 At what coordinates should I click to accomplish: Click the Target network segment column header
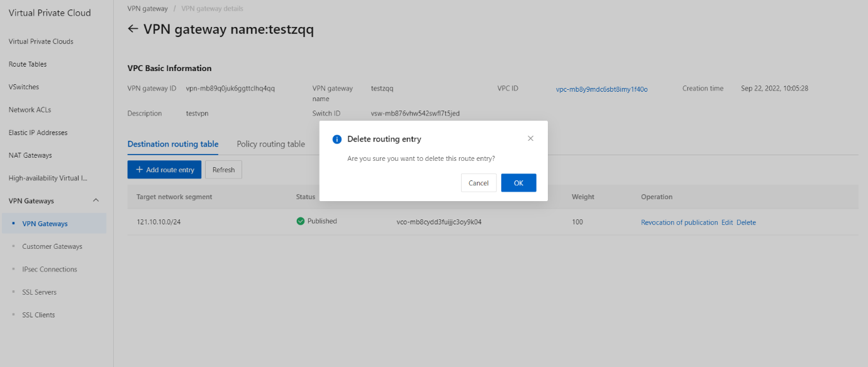click(x=174, y=197)
